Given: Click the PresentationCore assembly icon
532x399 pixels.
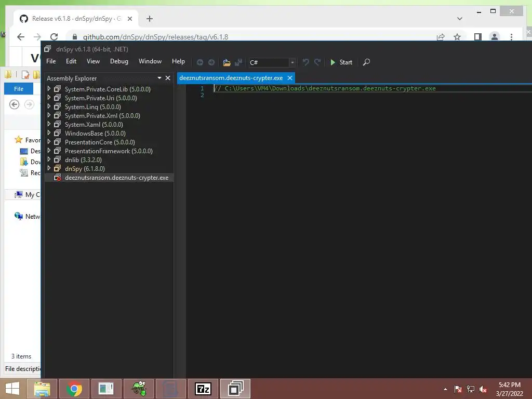Looking at the screenshot, I should [x=58, y=142].
